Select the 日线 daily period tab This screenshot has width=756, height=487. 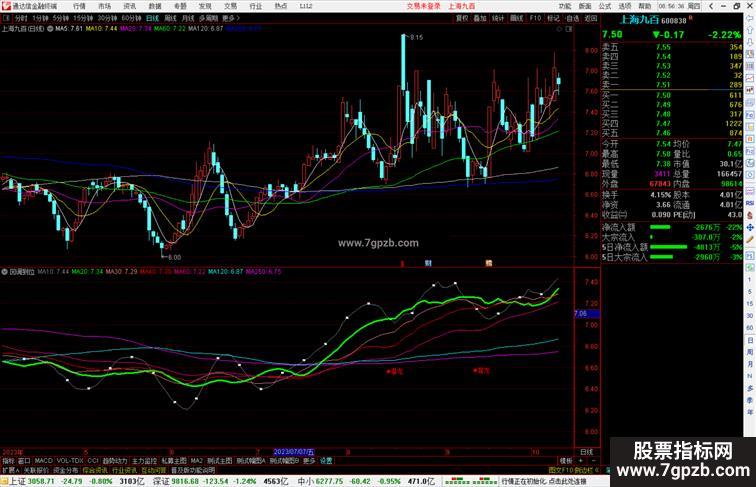(x=152, y=18)
